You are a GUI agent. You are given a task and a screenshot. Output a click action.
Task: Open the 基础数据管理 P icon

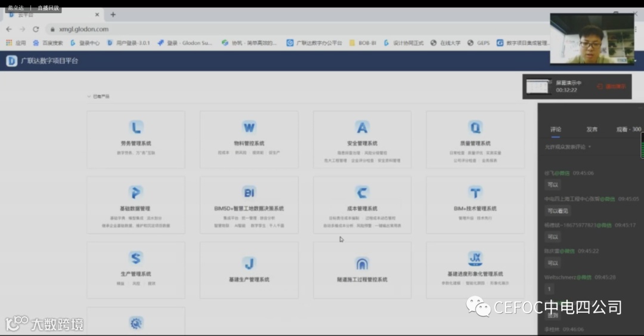coord(136,193)
